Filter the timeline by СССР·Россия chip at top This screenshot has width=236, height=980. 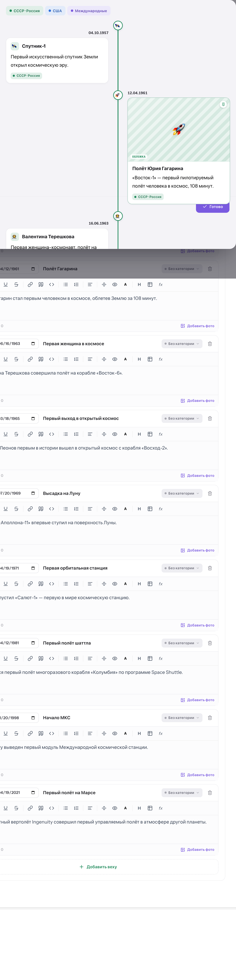coord(25,11)
